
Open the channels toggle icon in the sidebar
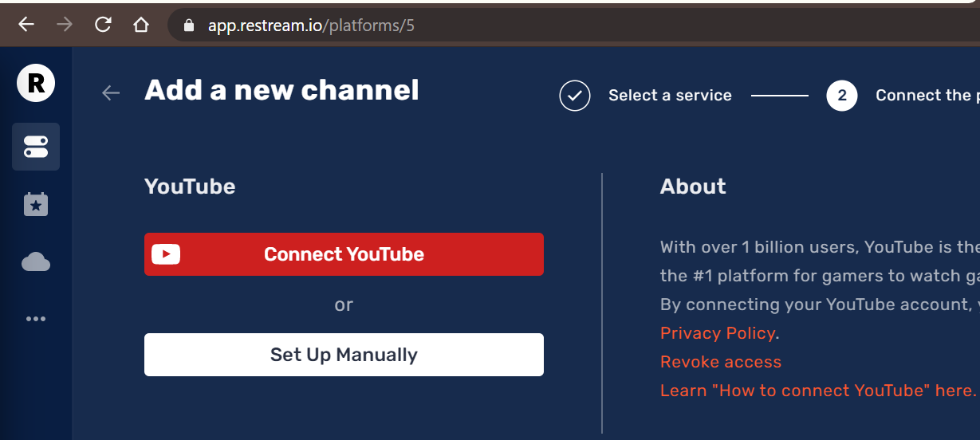coord(36,147)
